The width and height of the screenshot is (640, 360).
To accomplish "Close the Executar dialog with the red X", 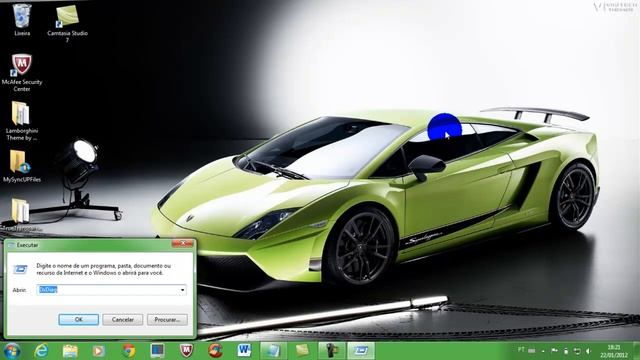I will (x=182, y=243).
